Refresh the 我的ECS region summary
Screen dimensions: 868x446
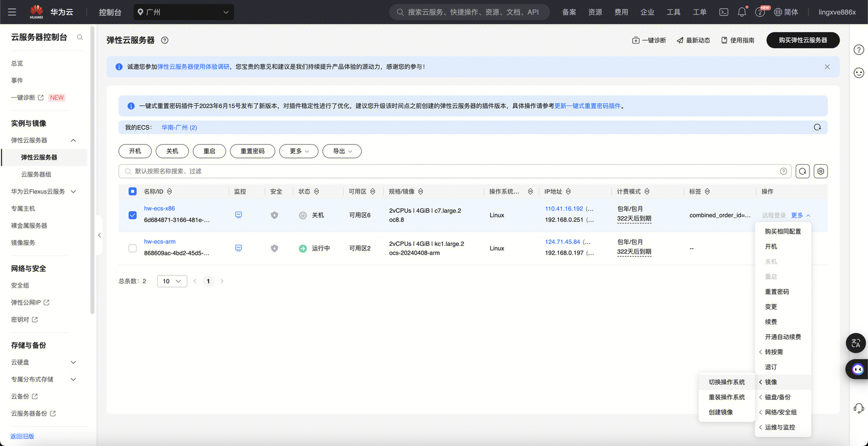pyautogui.click(x=817, y=127)
